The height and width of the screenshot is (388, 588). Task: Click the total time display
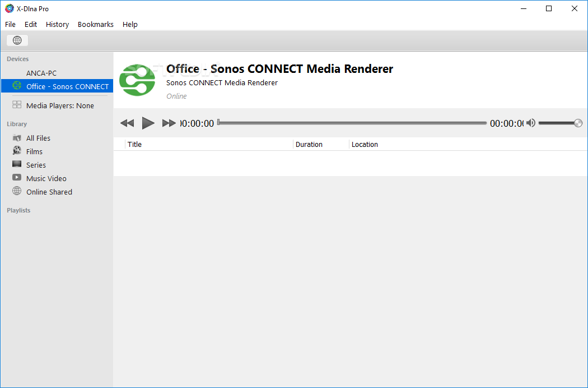click(x=507, y=123)
